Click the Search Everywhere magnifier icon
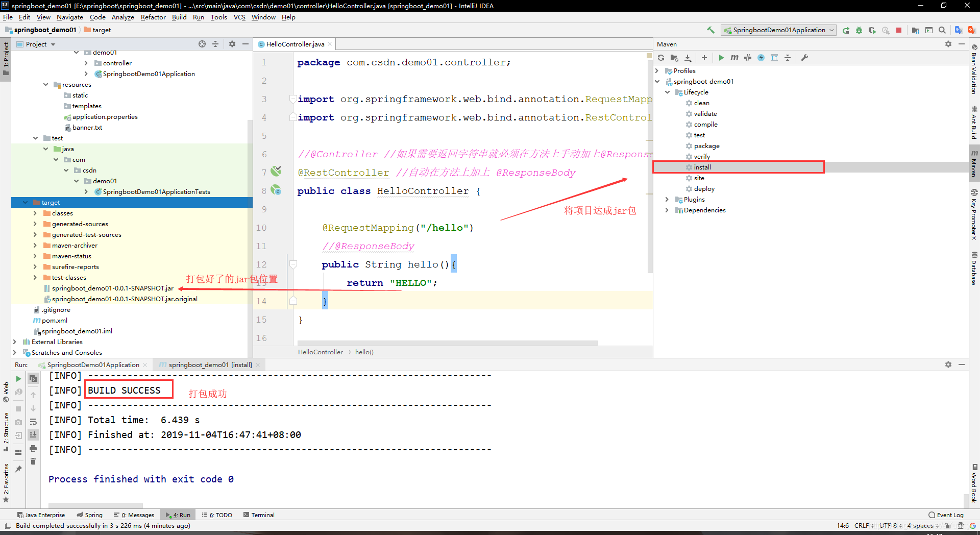The height and width of the screenshot is (535, 980). tap(942, 30)
